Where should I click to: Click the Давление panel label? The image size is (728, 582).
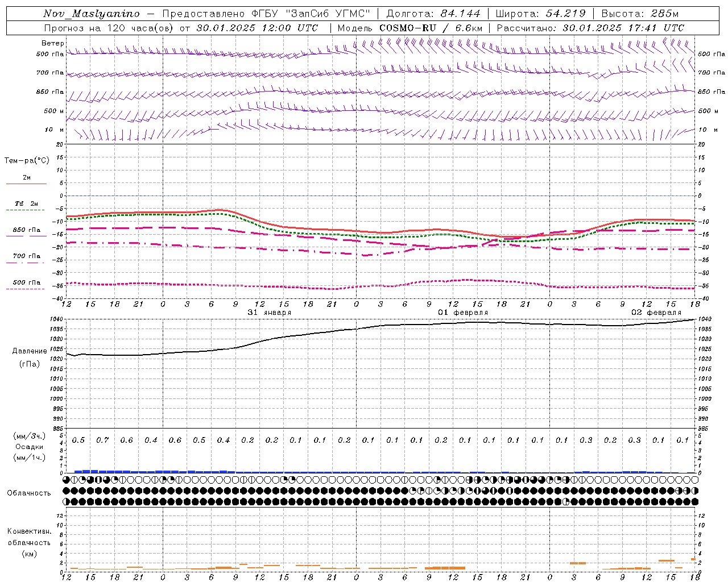tap(30, 351)
